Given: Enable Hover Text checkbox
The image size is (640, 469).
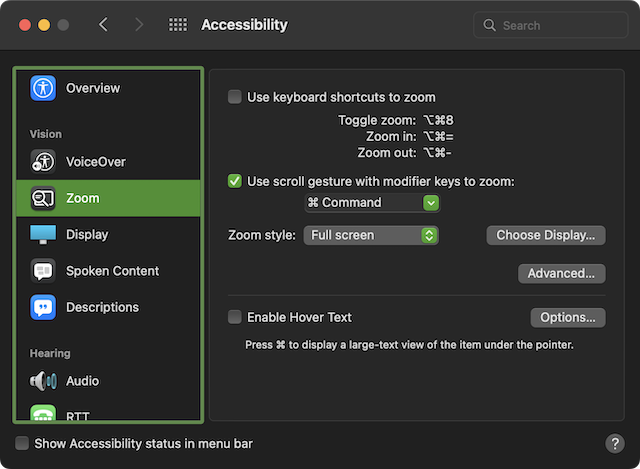Looking at the screenshot, I should [235, 317].
